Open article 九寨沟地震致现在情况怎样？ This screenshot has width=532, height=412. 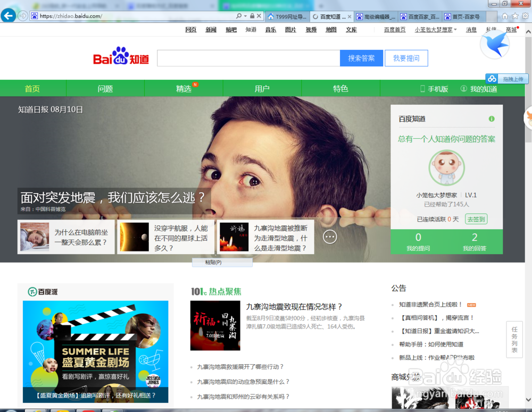(x=294, y=307)
